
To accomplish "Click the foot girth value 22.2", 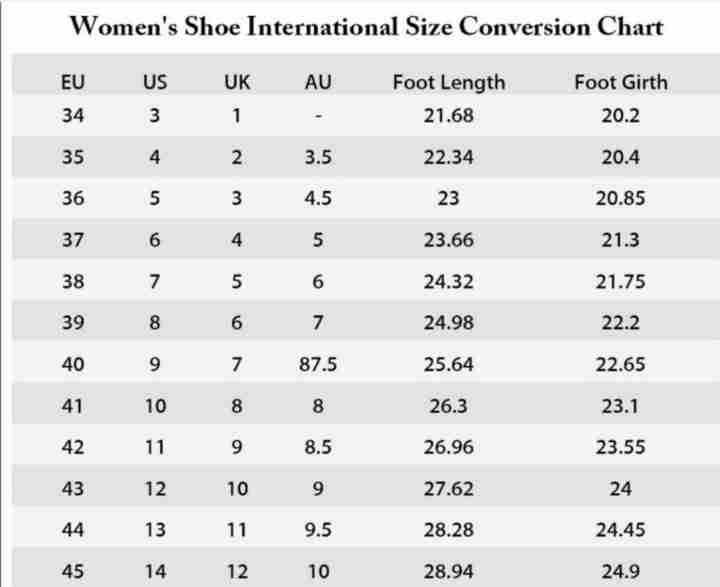I will tap(620, 323).
